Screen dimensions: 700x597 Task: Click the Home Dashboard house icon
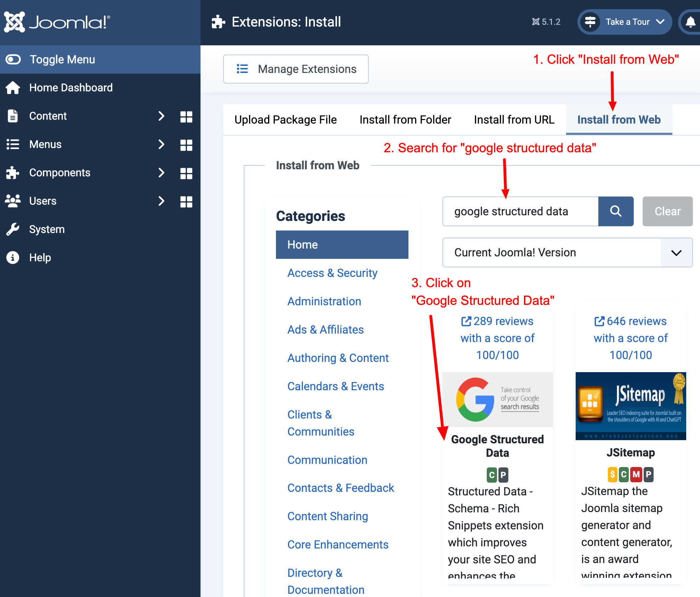coord(13,87)
